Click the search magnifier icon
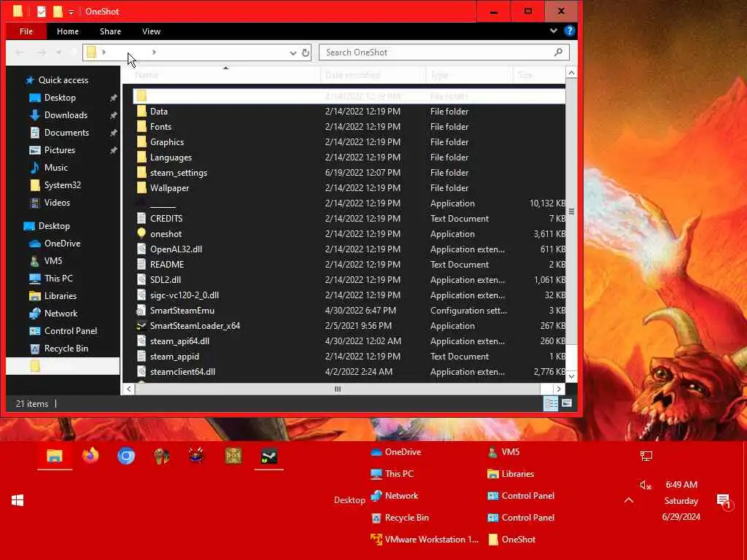 tap(558, 52)
